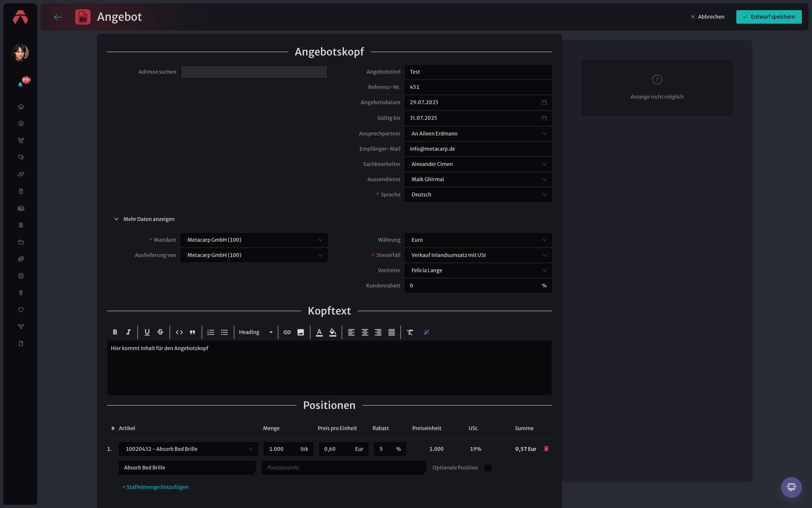Open the Aussendienst dropdown
This screenshot has height=508, width=812.
click(x=478, y=179)
